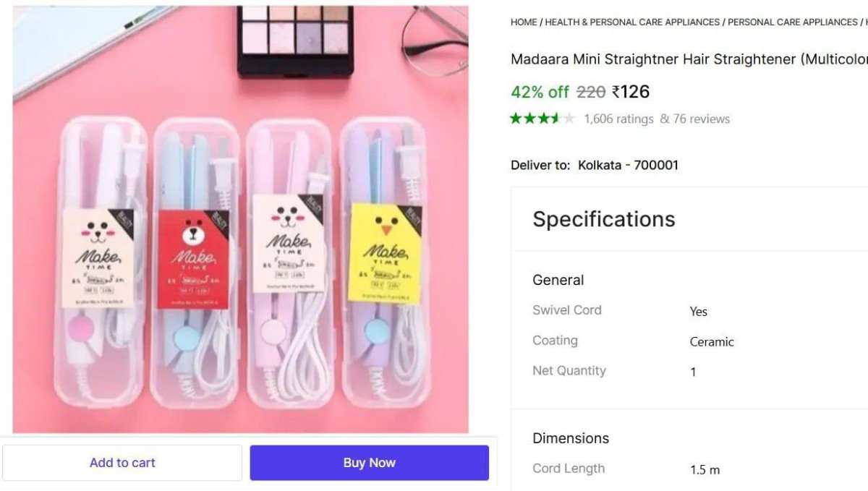
Task: Click the grey fifth rating star
Action: [569, 119]
